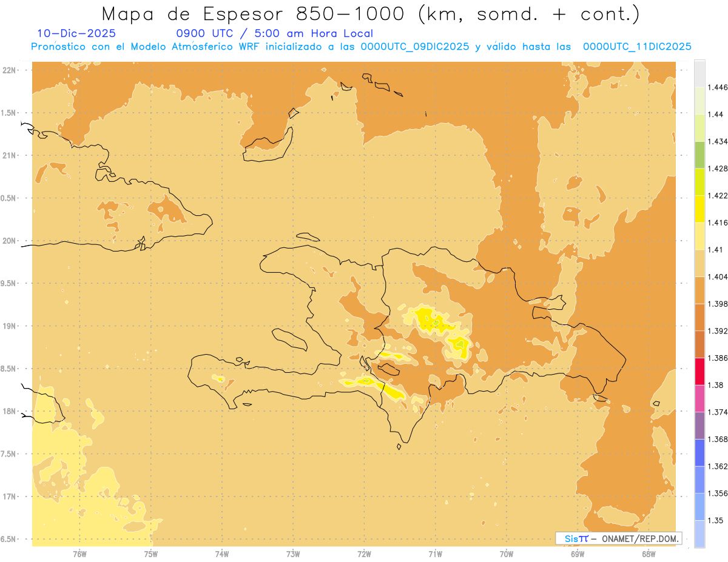
Task: Click the legend value 1.362
Action: [718, 466]
